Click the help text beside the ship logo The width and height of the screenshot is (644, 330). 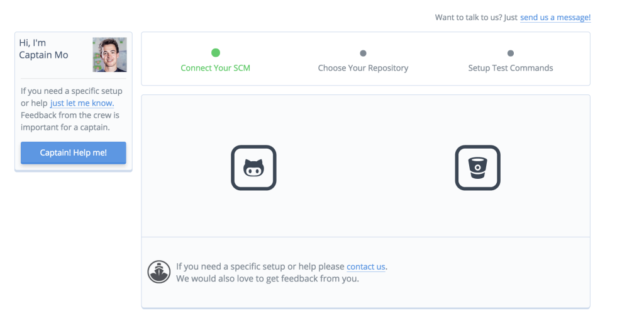click(260, 267)
